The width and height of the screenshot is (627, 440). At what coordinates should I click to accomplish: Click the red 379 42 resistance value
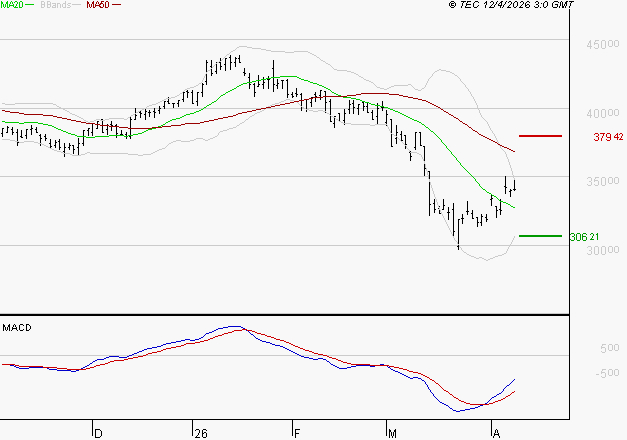click(608, 137)
